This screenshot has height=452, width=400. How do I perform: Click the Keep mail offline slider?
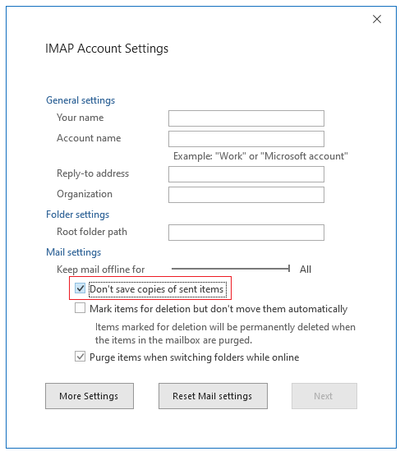[231, 268]
